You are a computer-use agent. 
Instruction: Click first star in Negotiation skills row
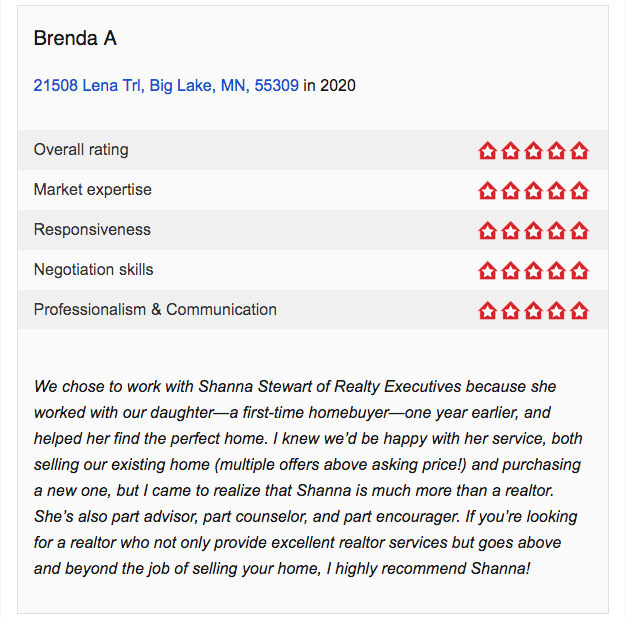(487, 270)
